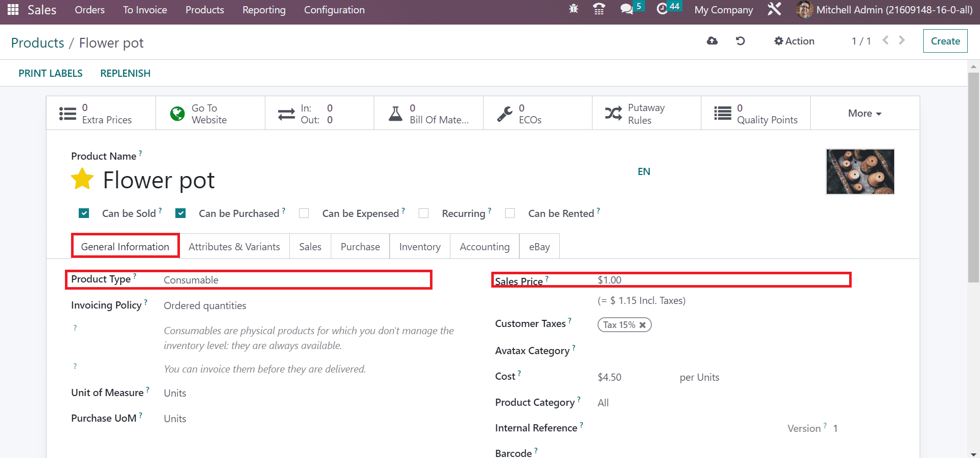
Task: Click REPLENISH button
Action: [125, 73]
